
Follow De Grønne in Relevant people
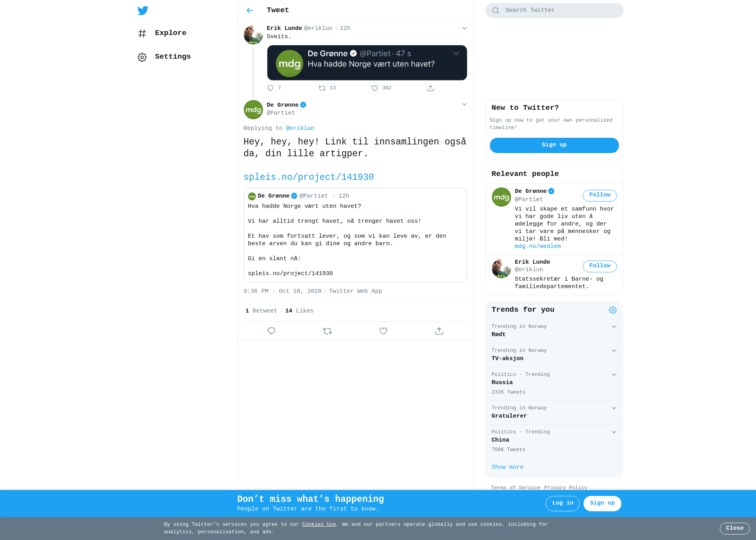click(600, 195)
